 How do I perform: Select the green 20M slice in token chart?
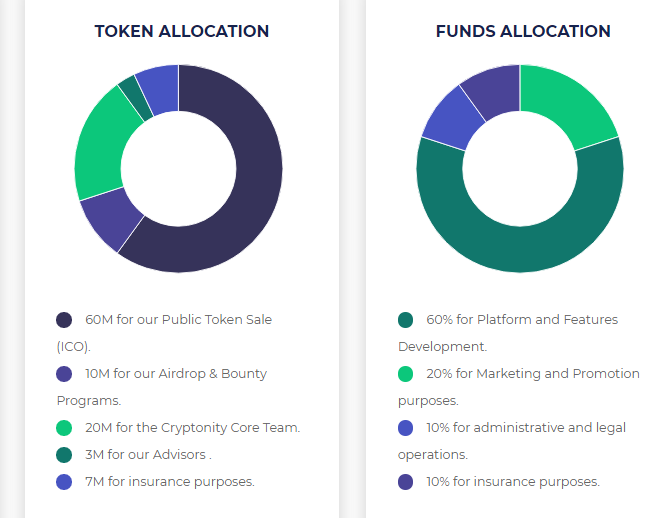pos(102,144)
